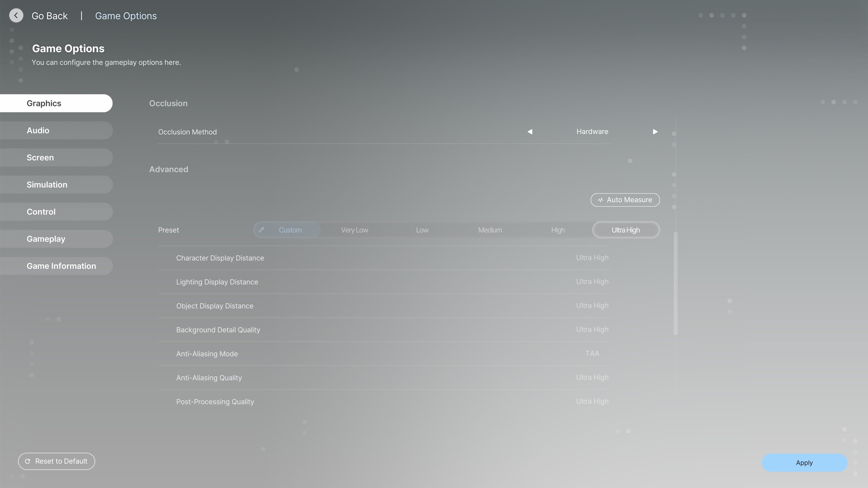
Task: Click the Reset to Default button
Action: point(56,461)
